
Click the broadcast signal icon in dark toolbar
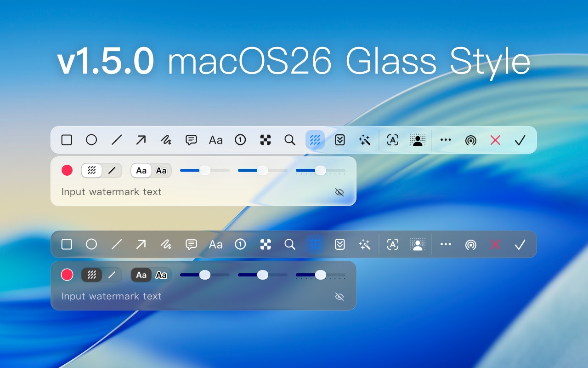tap(470, 245)
